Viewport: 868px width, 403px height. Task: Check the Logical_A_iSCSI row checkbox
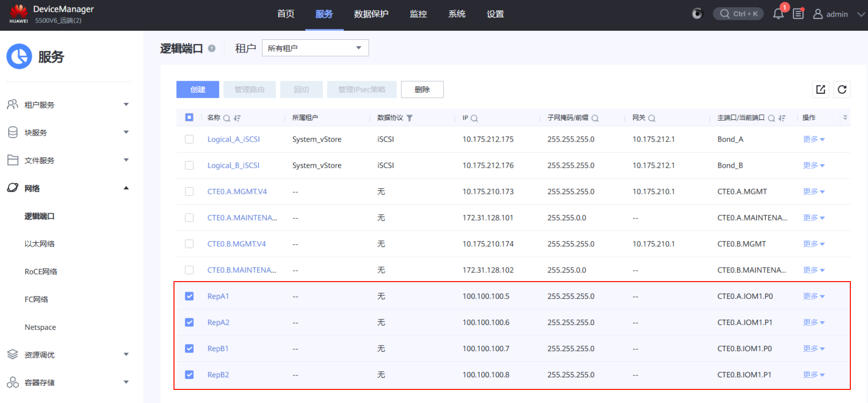tap(189, 139)
